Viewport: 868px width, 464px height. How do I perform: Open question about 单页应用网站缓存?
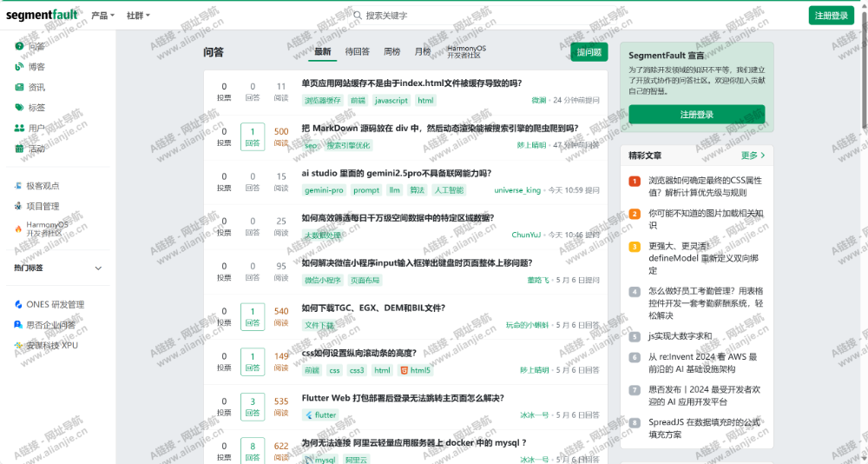tap(411, 83)
